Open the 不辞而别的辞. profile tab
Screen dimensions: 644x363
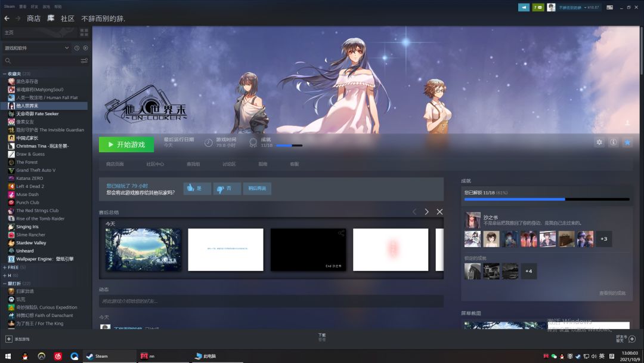coord(103,19)
